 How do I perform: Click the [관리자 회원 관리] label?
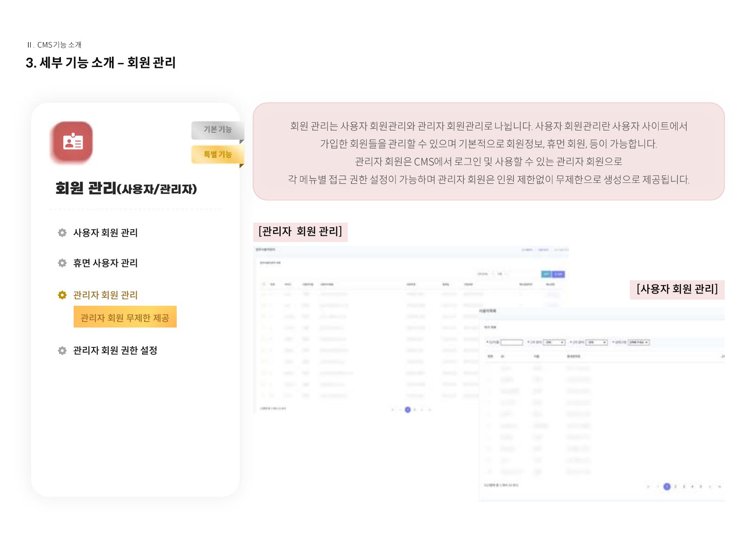click(x=301, y=232)
